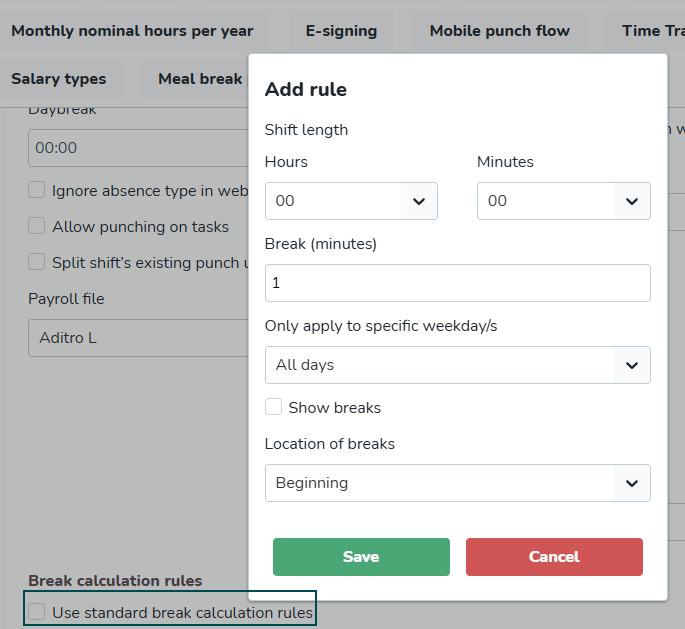Click the Daybreak time field

coord(138,147)
